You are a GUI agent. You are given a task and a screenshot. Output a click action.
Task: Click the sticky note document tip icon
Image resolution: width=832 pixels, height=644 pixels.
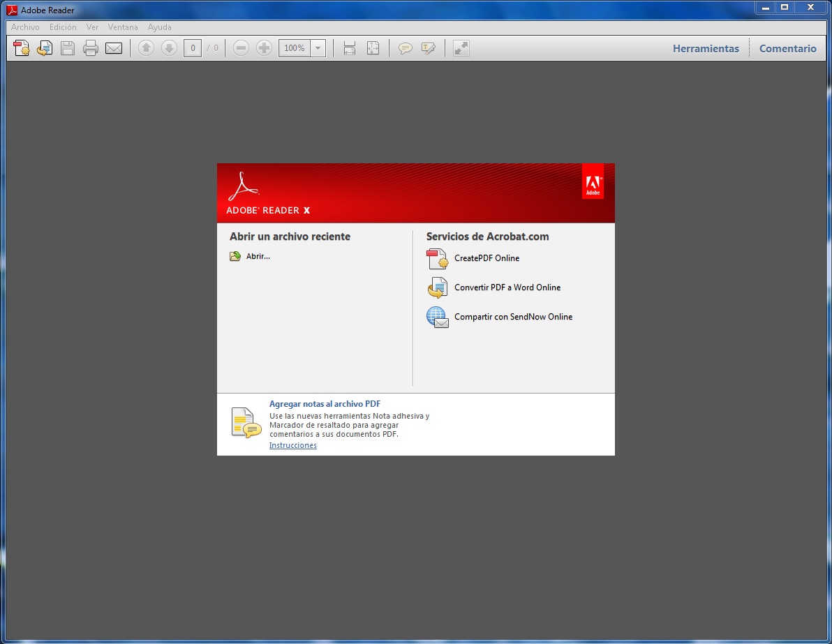(246, 423)
